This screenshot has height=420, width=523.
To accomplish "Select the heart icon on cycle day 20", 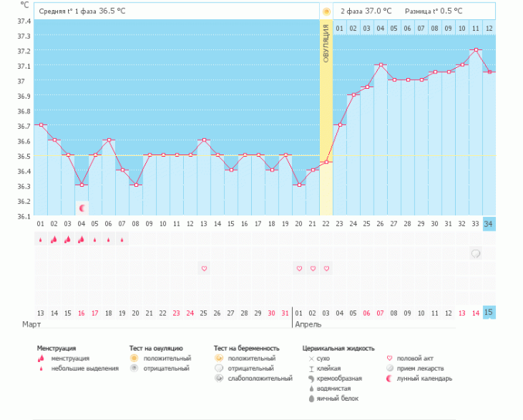I will 299,269.
